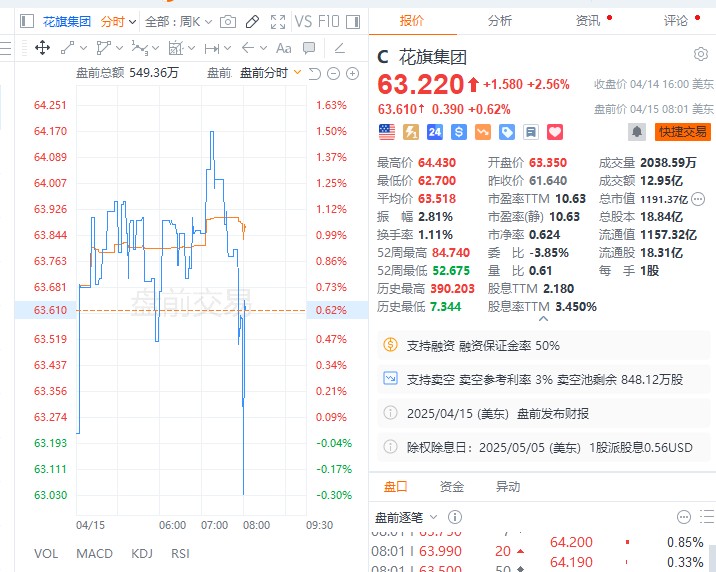This screenshot has height=572, width=716.
Task: Click the blue price tag icon
Action: 507,132
